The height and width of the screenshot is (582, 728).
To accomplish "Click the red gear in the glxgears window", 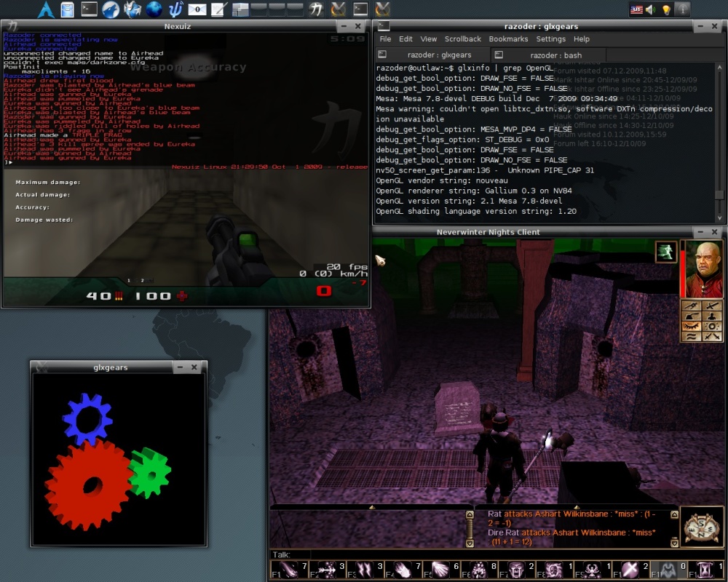I will [x=88, y=484].
